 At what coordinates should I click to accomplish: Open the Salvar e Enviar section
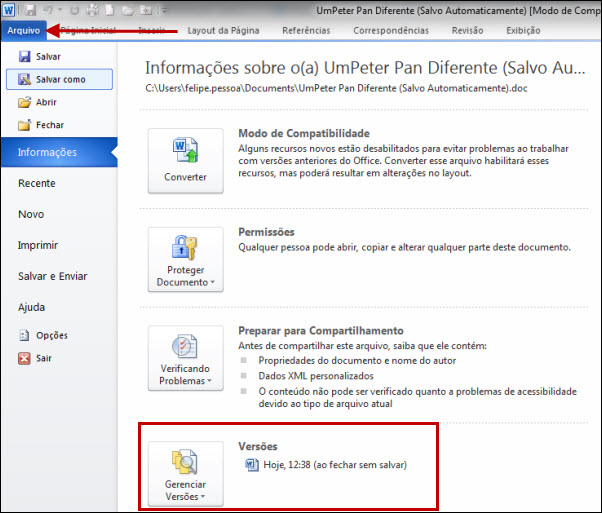pyautogui.click(x=53, y=276)
